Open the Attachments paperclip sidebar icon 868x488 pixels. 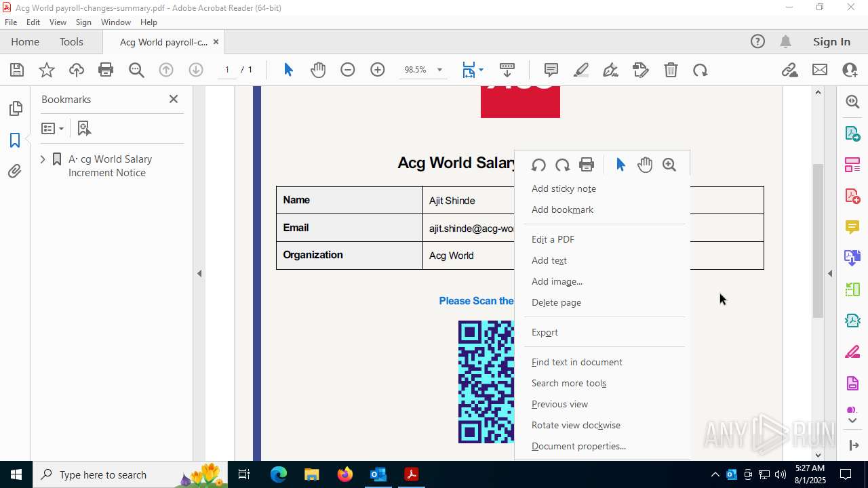click(15, 171)
